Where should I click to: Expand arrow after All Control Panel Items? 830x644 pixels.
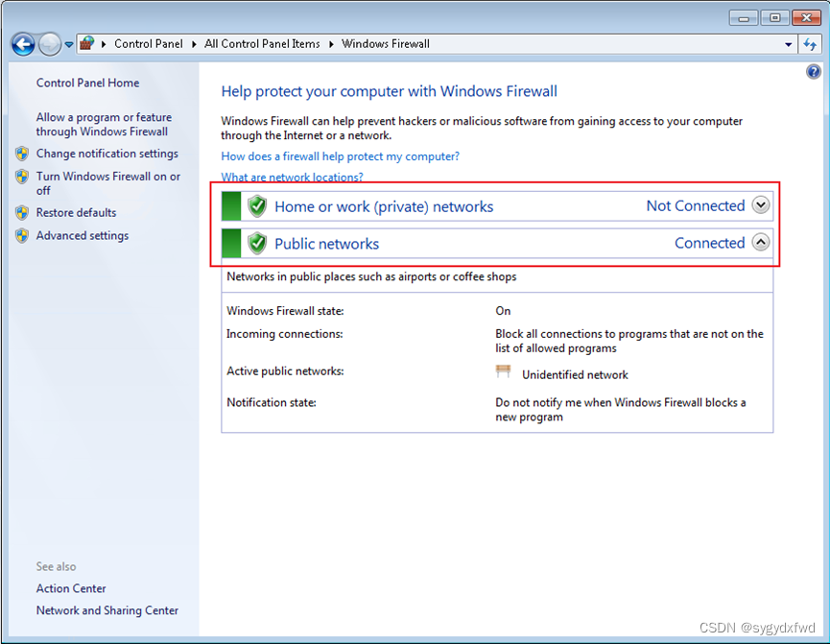[x=331, y=44]
